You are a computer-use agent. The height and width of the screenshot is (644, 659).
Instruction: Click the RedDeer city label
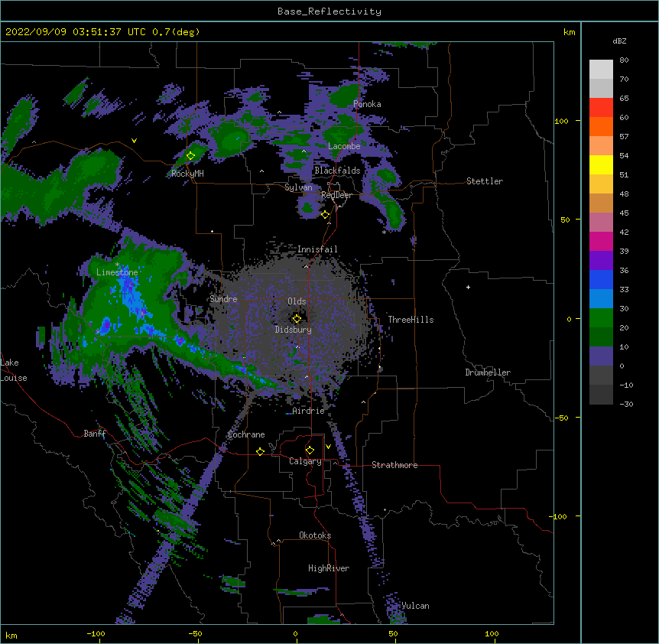pyautogui.click(x=336, y=196)
